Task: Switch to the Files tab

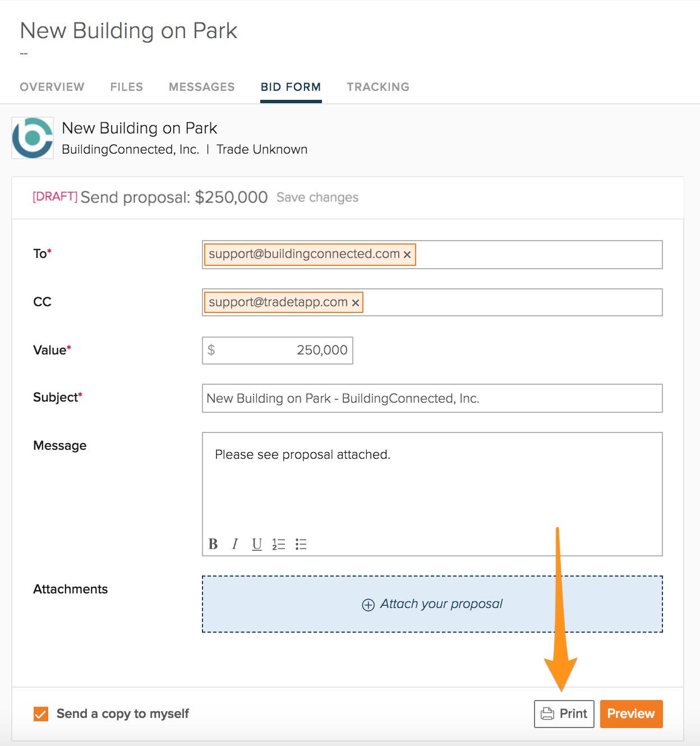Action: pos(127,87)
